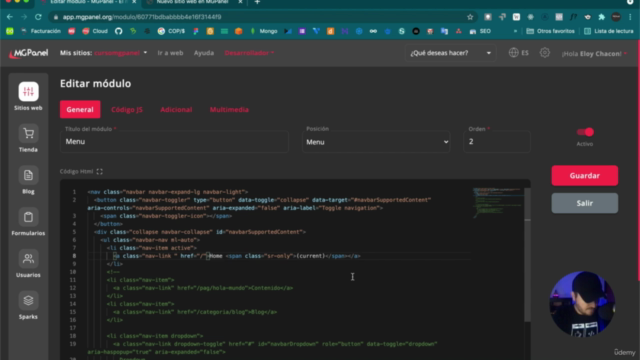Screen dimensions: 640x360
Task: Go back to previous browser page
Action: click(x=10, y=17)
